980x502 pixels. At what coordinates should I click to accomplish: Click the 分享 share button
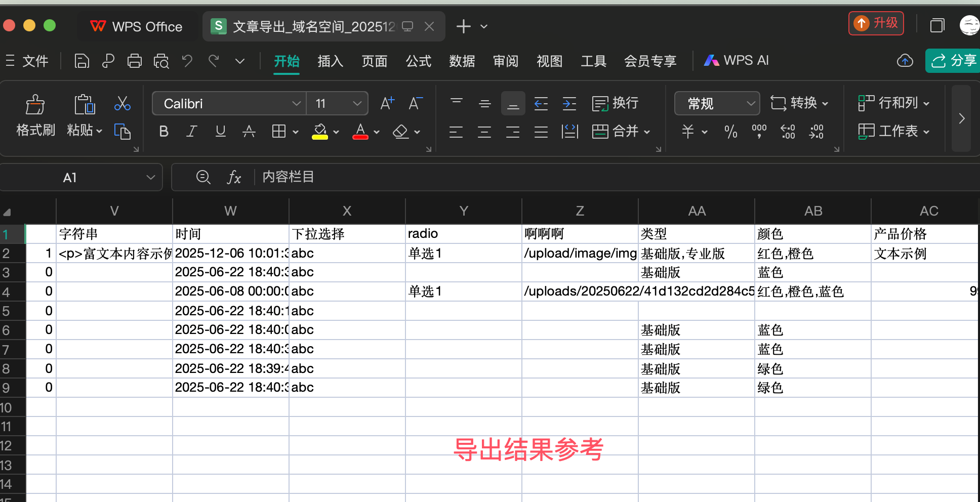coord(954,60)
